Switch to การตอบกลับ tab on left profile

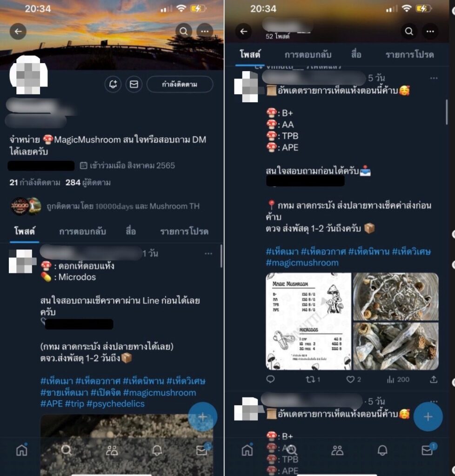(83, 231)
